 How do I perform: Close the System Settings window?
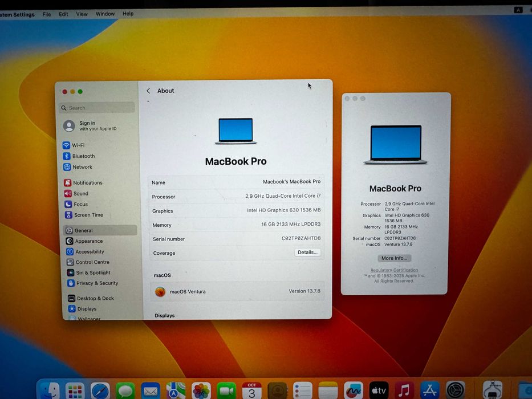click(x=65, y=92)
